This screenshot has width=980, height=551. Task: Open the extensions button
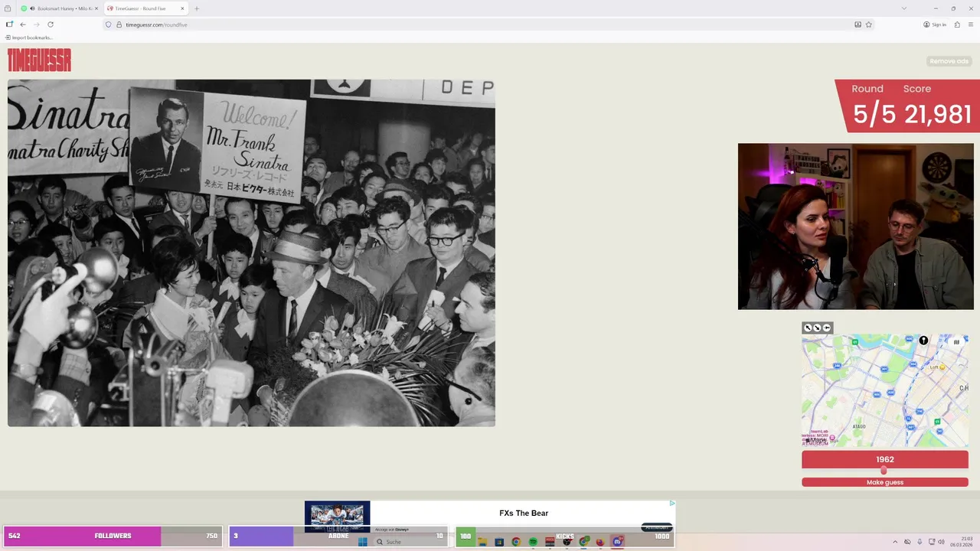click(957, 24)
